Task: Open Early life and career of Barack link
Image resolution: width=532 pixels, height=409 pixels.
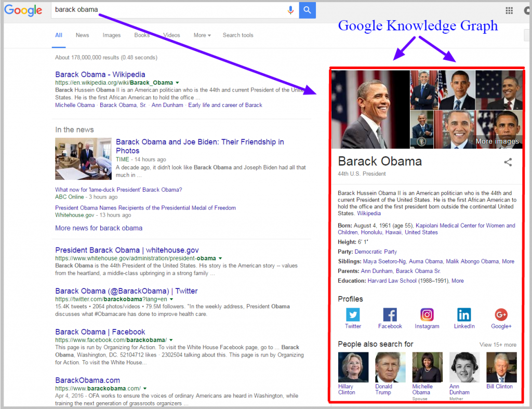Action: click(225, 105)
